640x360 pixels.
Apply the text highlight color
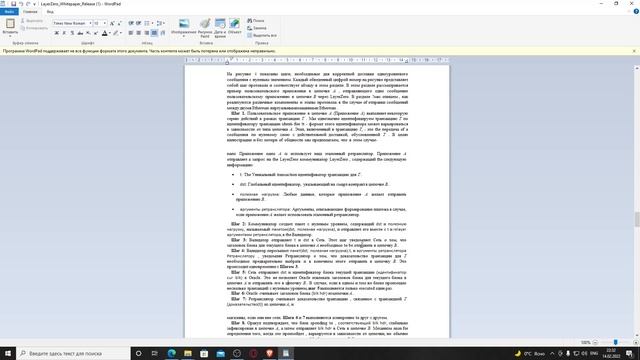coord(116,33)
